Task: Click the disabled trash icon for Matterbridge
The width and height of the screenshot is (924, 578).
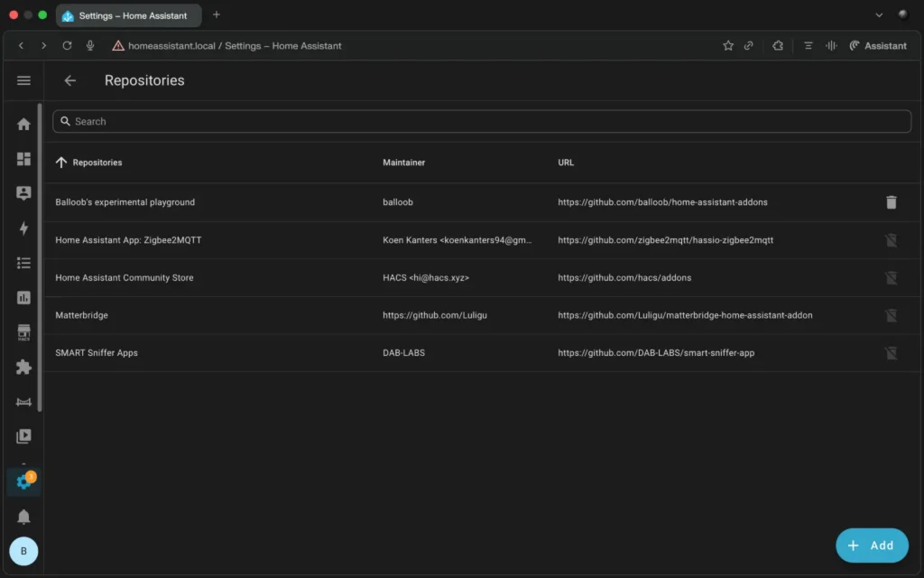Action: point(891,315)
